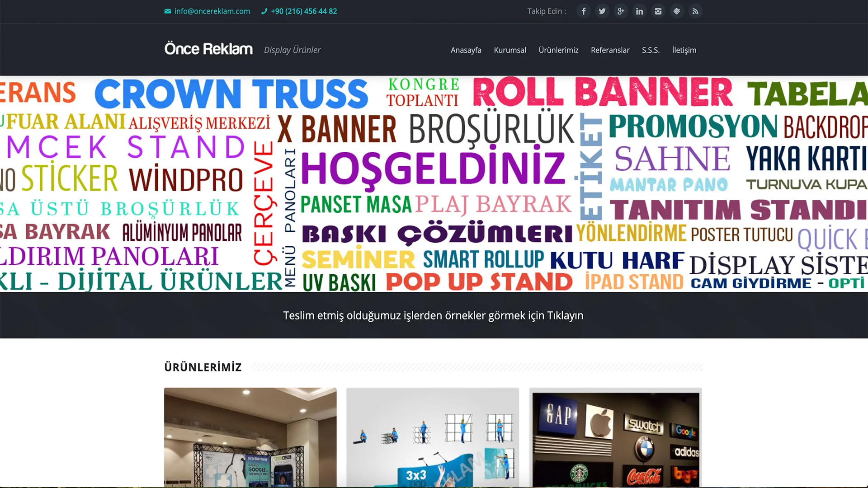Go to the Referanslar page
The height and width of the screenshot is (488, 868).
610,50
